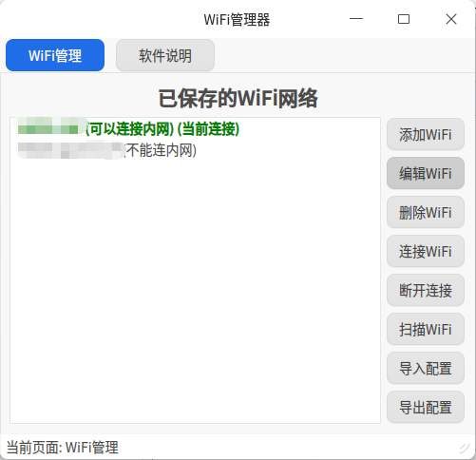Click the 添加WiFi button
Image resolution: width=476 pixels, height=460 pixels.
tap(426, 134)
